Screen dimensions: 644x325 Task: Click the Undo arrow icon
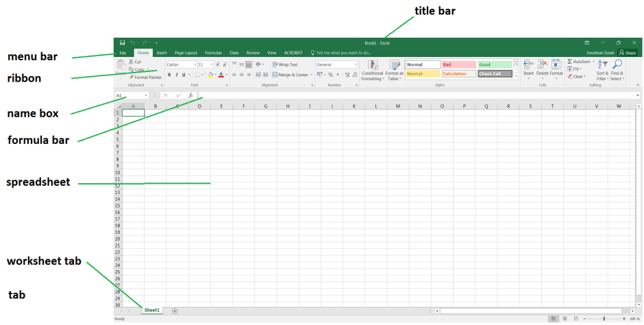pyautogui.click(x=133, y=43)
